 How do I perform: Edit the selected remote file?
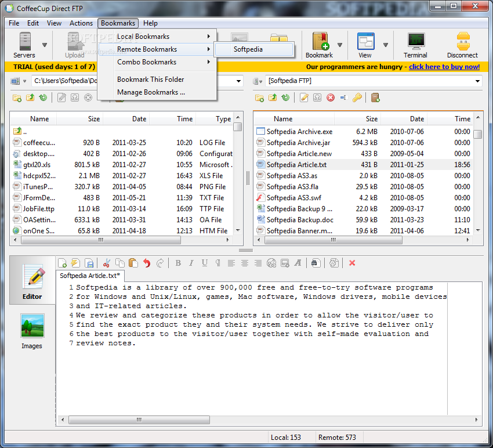304,98
